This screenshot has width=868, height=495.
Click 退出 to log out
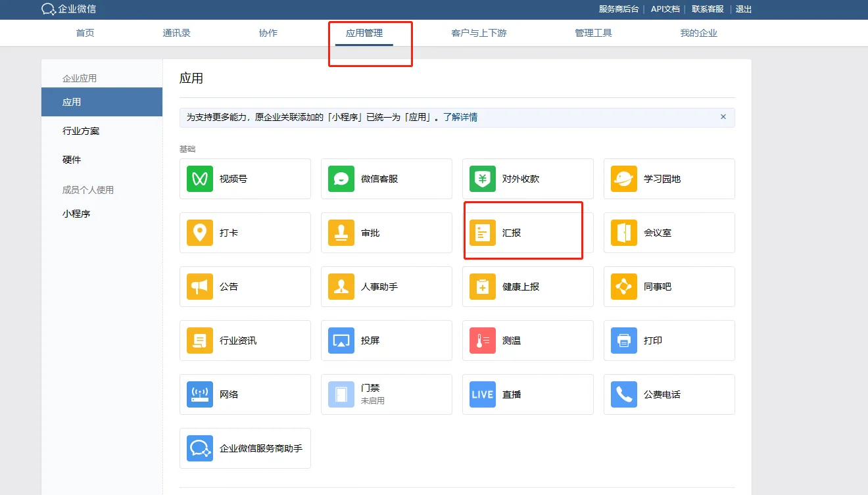coord(744,9)
